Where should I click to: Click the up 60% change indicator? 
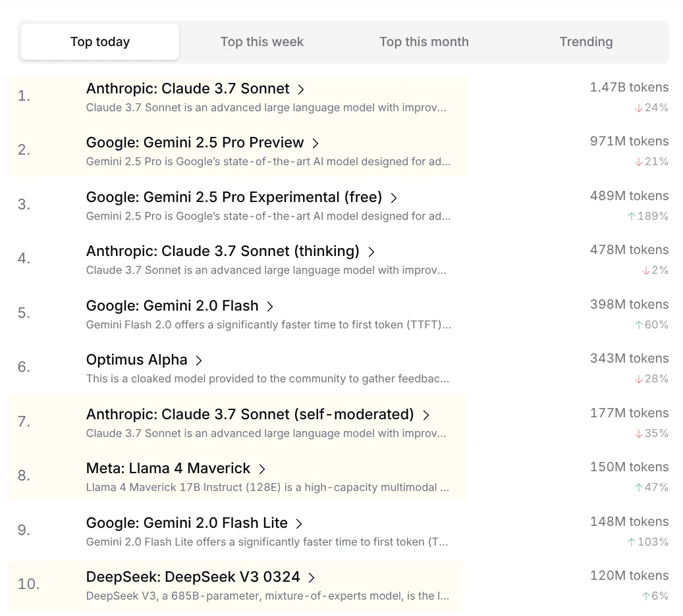pos(651,324)
